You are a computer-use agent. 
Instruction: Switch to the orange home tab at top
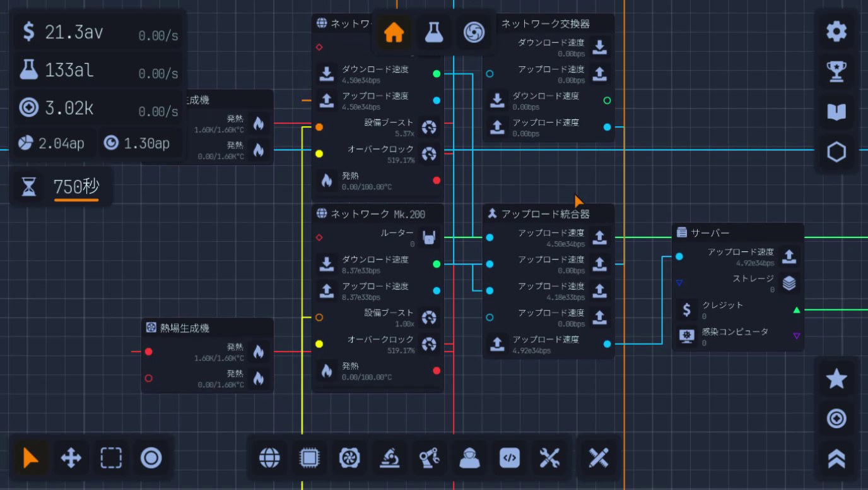click(394, 32)
